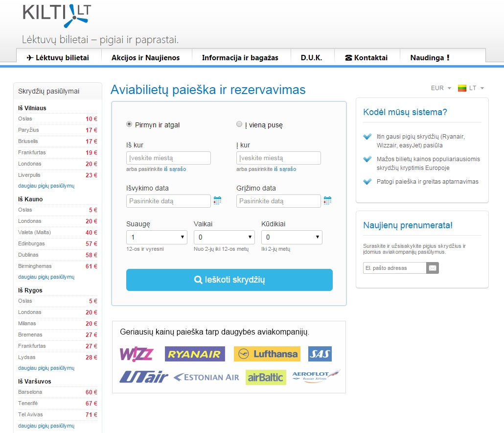
Task: Click the Lufthansa logo
Action: (267, 354)
